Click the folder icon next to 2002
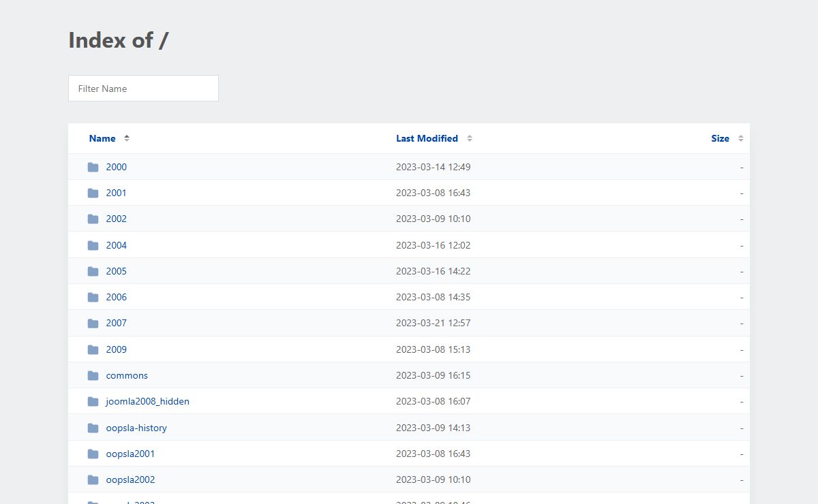 (x=93, y=219)
